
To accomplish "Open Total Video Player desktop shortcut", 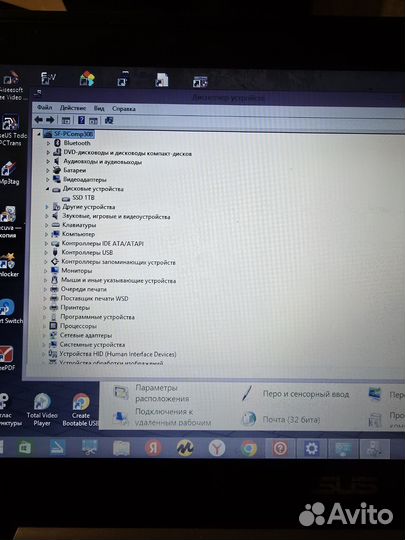I will pos(42,410).
